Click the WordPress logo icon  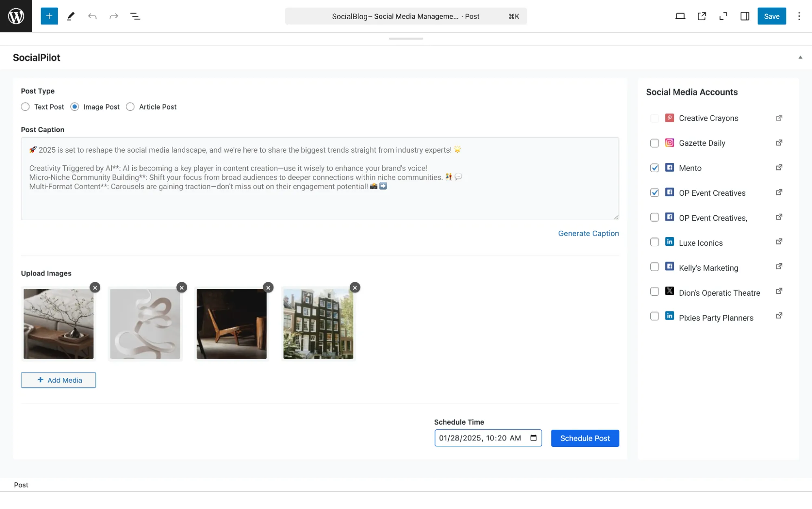point(16,16)
